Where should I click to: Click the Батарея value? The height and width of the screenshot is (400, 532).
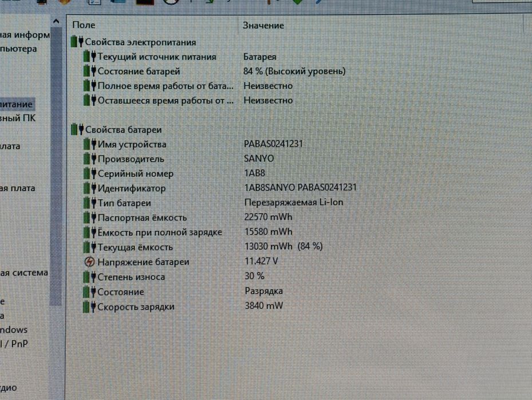(259, 57)
